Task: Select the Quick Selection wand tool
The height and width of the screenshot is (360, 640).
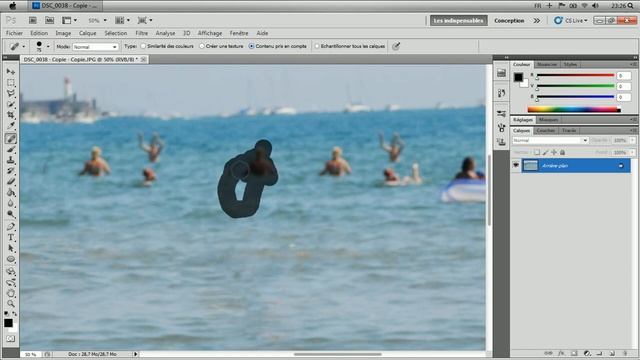Action: [11, 104]
